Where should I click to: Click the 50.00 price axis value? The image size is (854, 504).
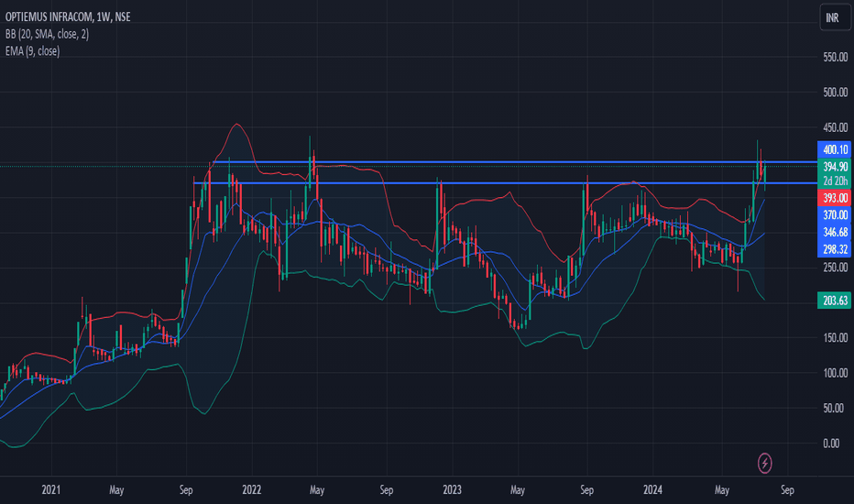[833, 408]
